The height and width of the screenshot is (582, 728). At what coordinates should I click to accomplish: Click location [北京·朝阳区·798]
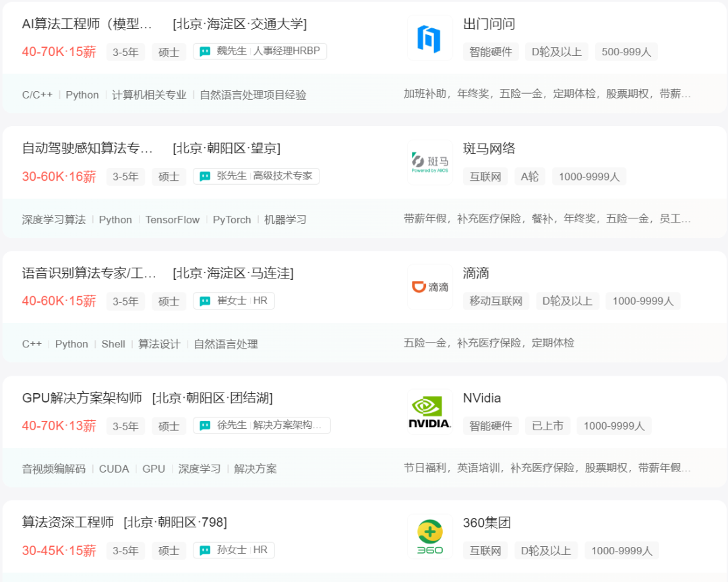coord(175,522)
